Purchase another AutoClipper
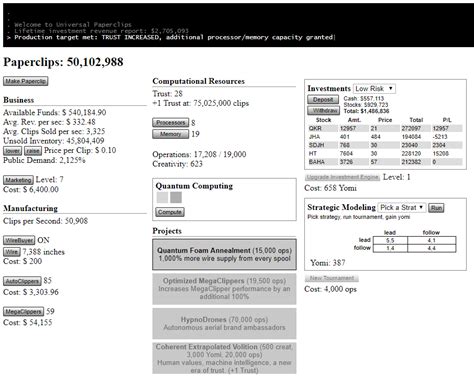This screenshot has width=474, height=377. tap(22, 281)
